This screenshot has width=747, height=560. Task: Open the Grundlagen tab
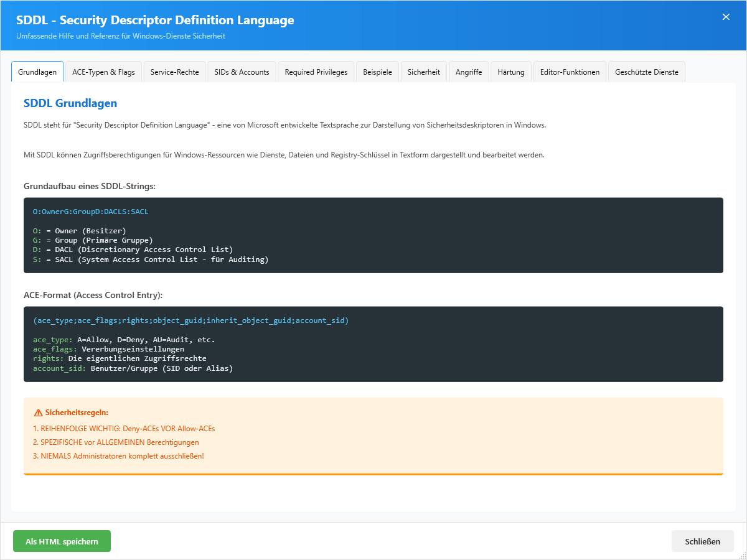point(37,72)
